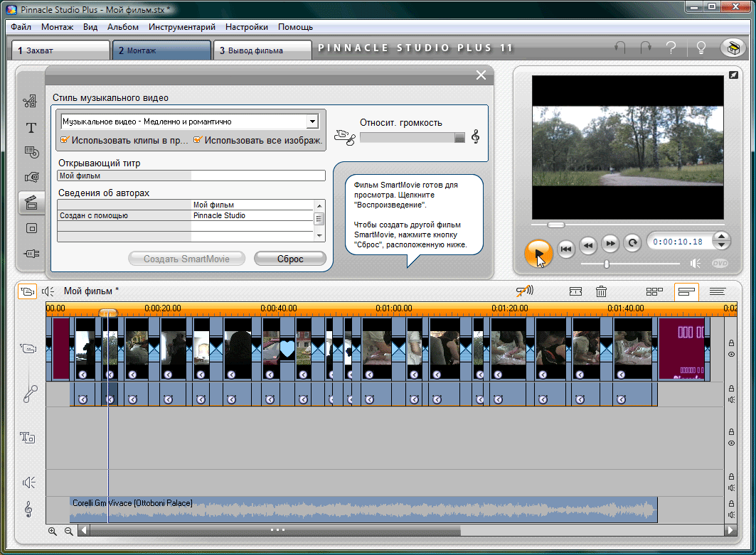Click the video track camera icon

(28, 347)
